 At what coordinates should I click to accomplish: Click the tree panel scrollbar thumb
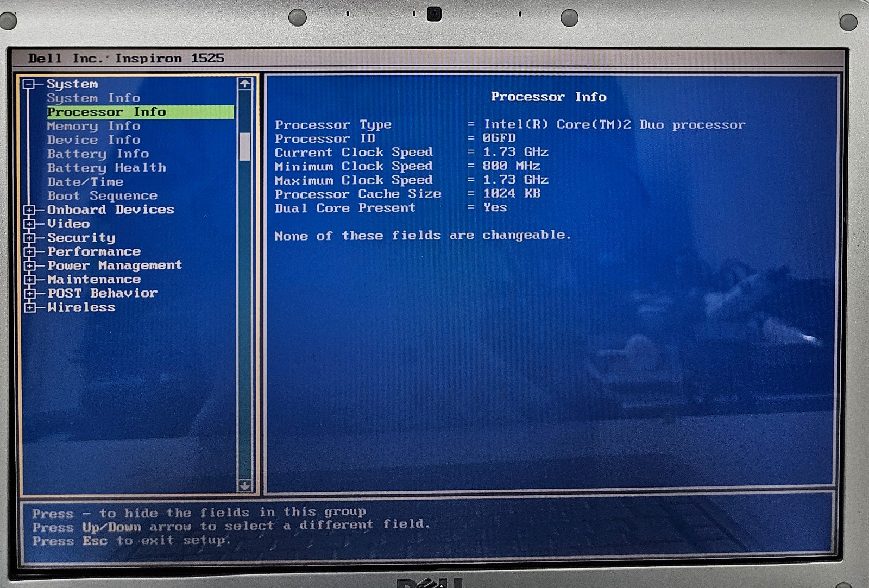pos(245,147)
